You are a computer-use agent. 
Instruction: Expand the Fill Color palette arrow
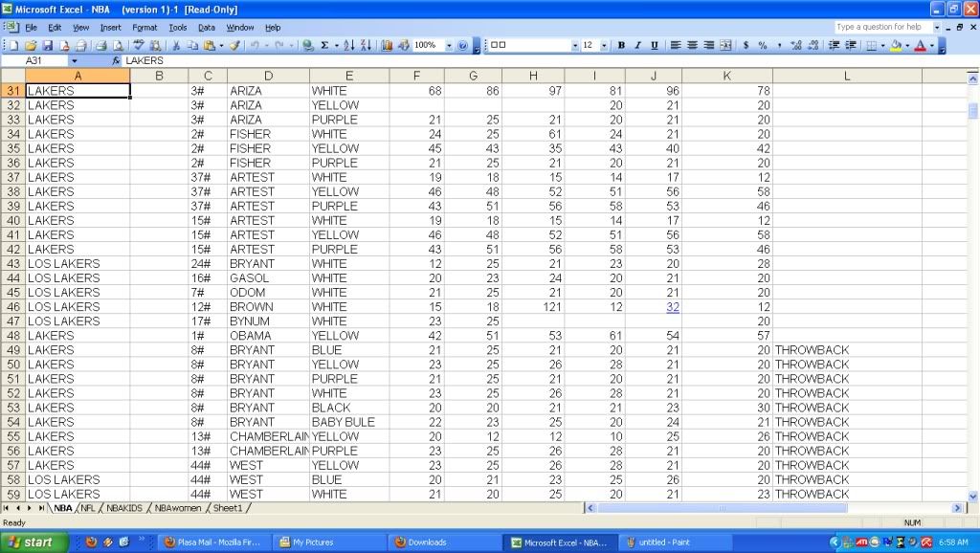click(907, 46)
